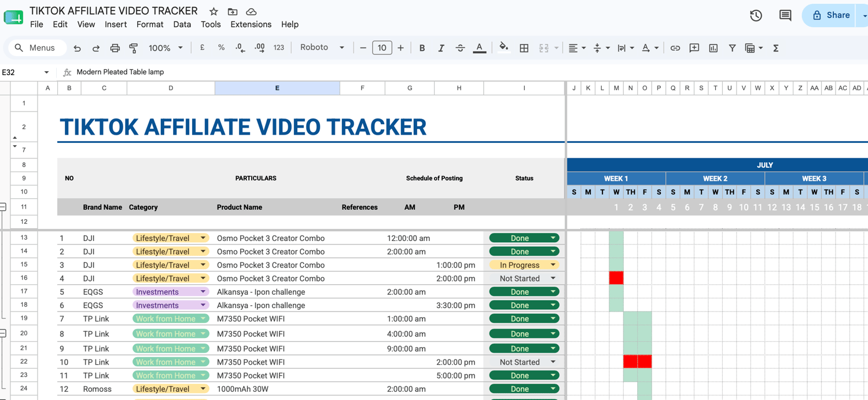The height and width of the screenshot is (400, 868).
Task: Click the font size field showing 10
Action: coord(382,48)
